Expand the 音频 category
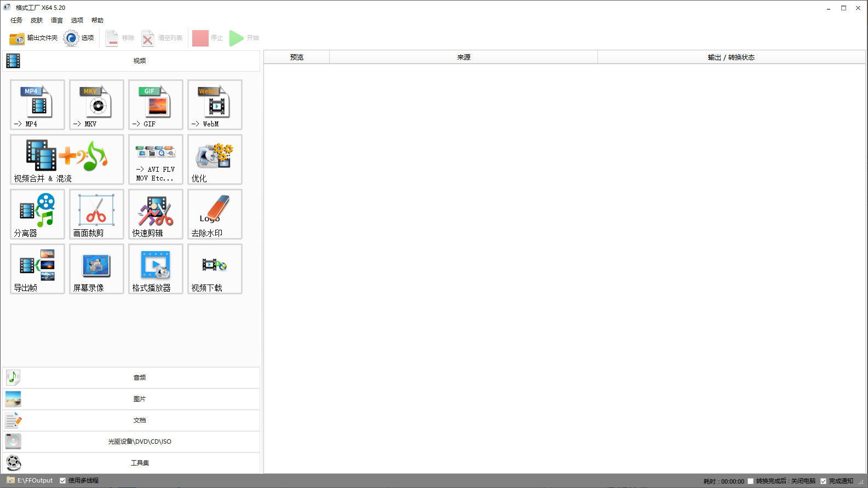The image size is (868, 488). tap(131, 377)
